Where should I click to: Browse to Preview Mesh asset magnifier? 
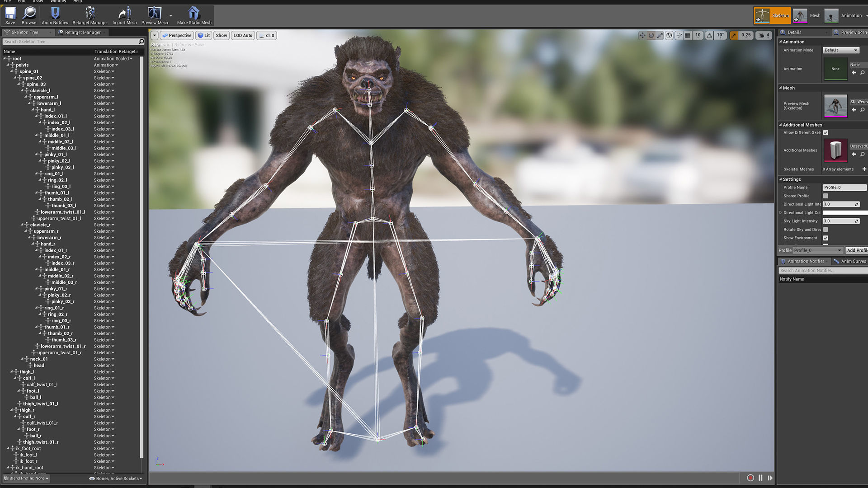[x=863, y=110]
